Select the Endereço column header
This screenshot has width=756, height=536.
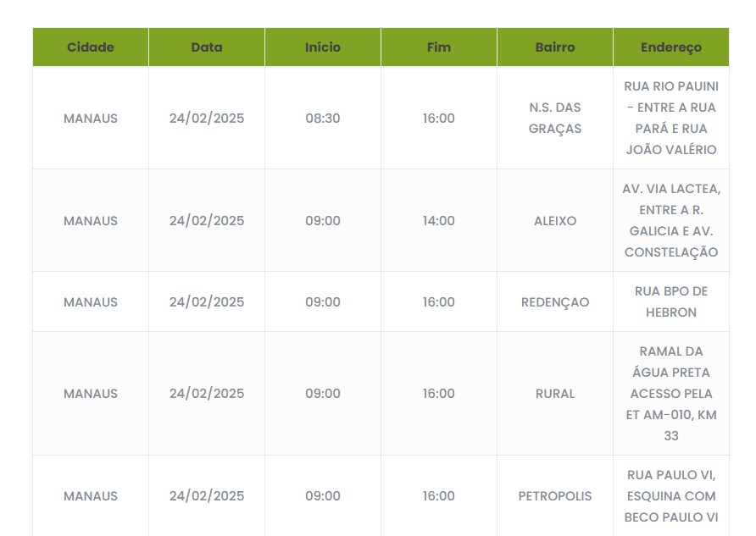[x=671, y=47]
